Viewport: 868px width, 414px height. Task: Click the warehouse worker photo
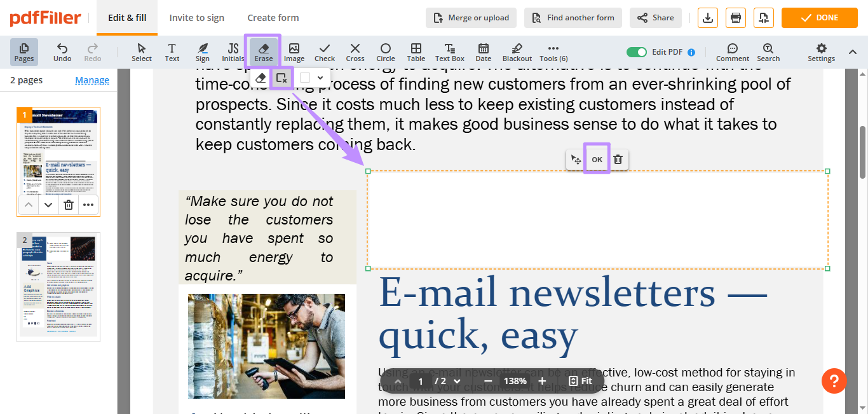point(266,346)
